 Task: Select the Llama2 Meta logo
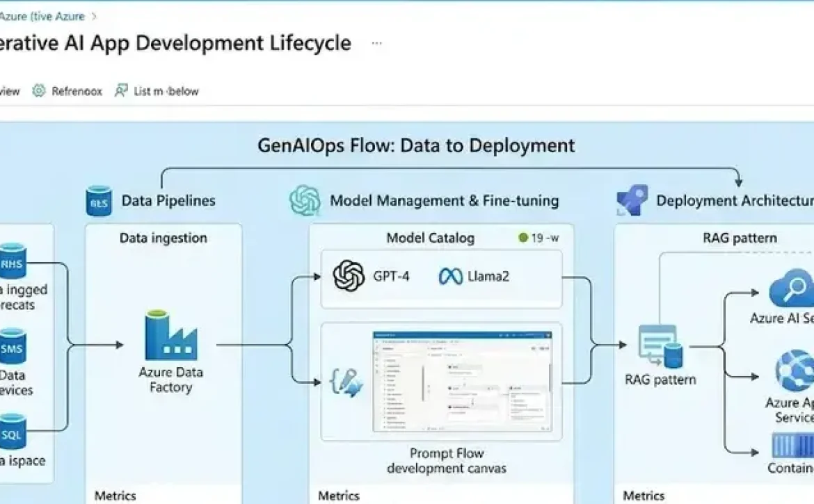coord(451,276)
